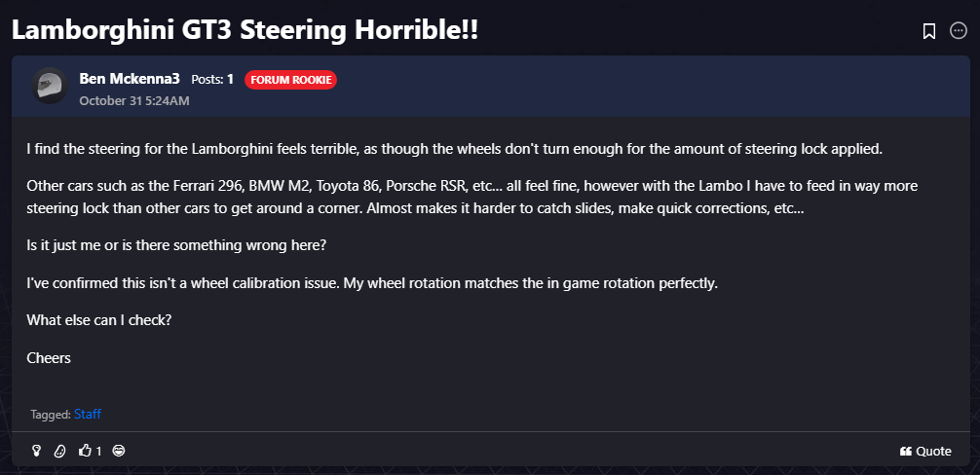Click the 'What else can I check?' line
980x475 pixels.
point(99,320)
